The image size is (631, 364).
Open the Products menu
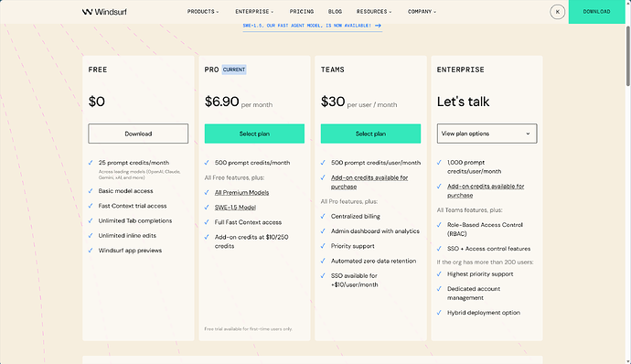[203, 12]
